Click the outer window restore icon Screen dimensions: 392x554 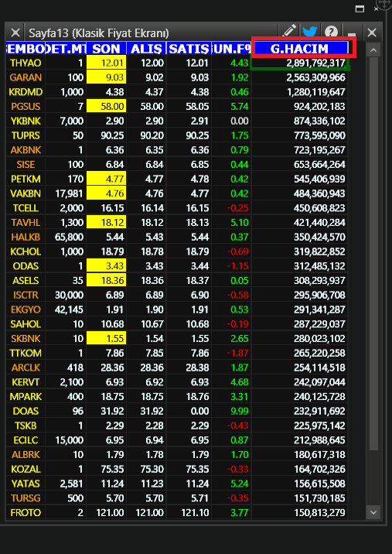pos(360,9)
